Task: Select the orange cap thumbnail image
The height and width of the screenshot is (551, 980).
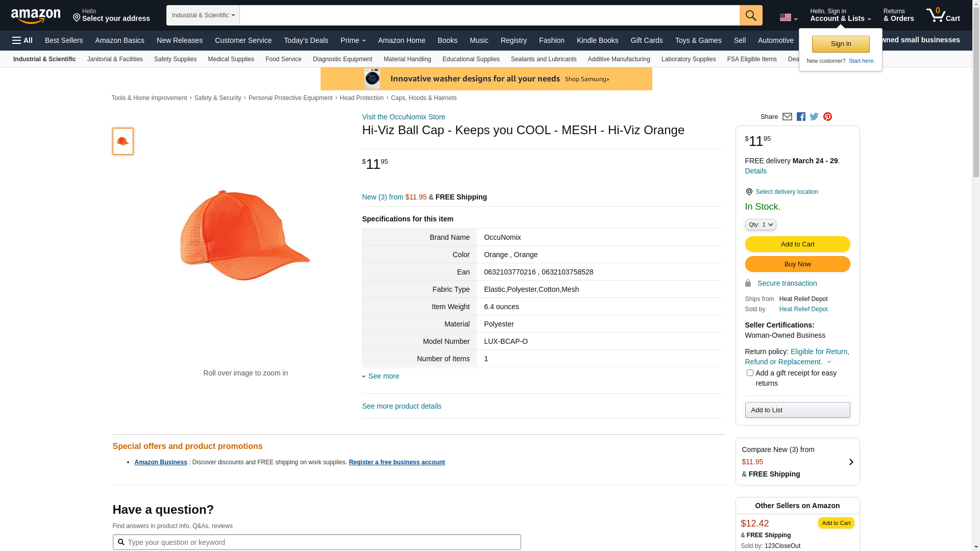Action: (x=123, y=141)
